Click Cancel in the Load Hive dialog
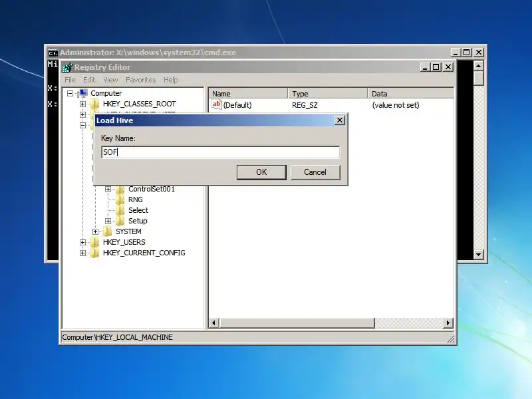 (315, 172)
